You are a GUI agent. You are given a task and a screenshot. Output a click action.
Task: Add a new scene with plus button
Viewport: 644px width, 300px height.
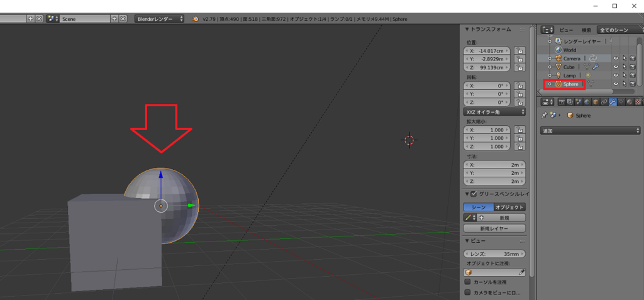pyautogui.click(x=114, y=19)
